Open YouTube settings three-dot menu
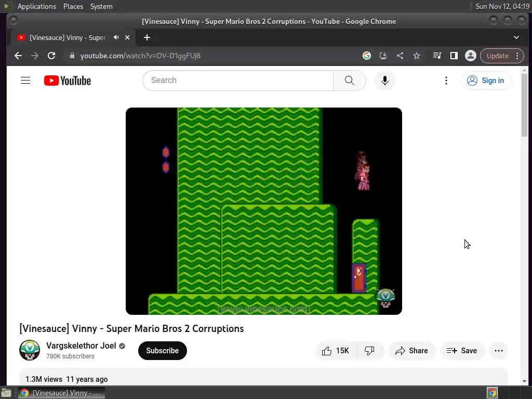This screenshot has width=532, height=399. 446,81
